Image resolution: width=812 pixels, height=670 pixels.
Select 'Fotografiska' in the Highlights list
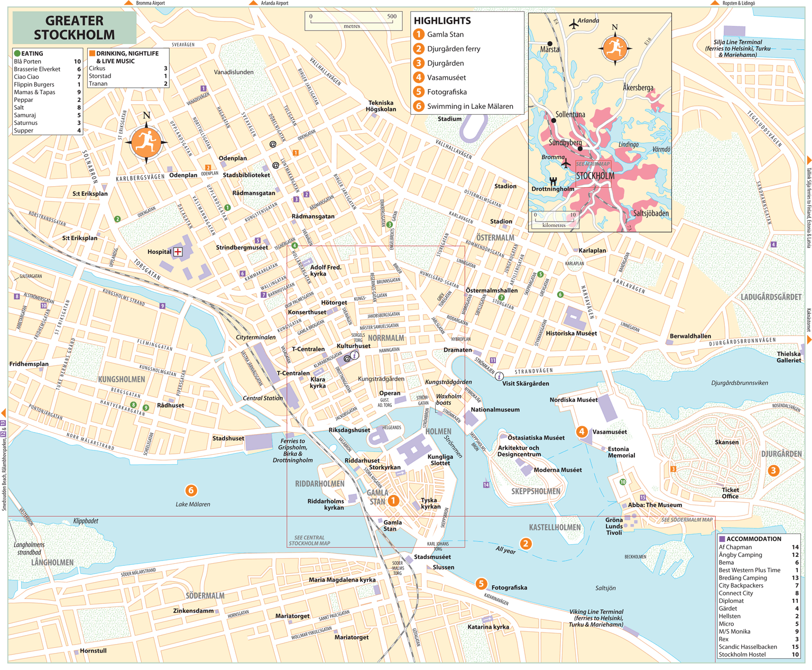(x=447, y=92)
